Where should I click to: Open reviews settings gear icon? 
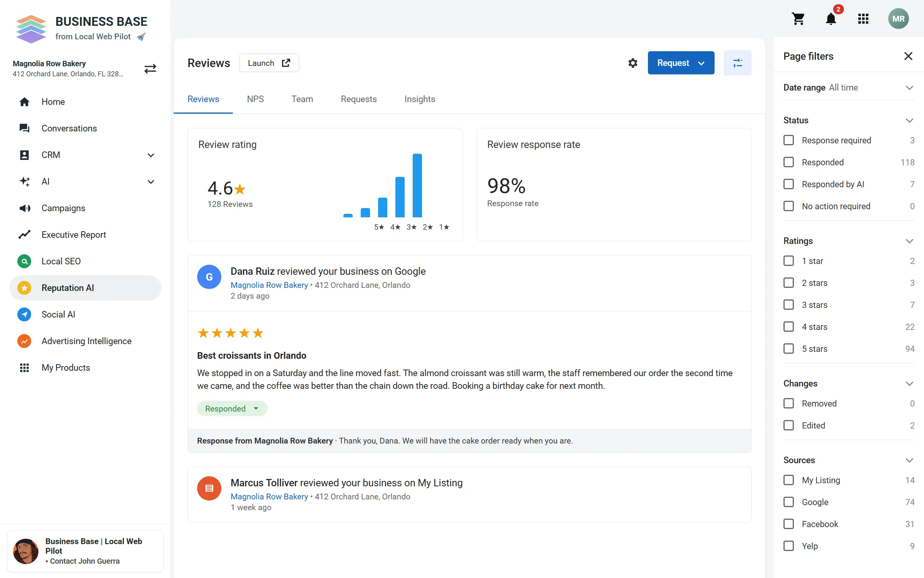click(x=633, y=63)
